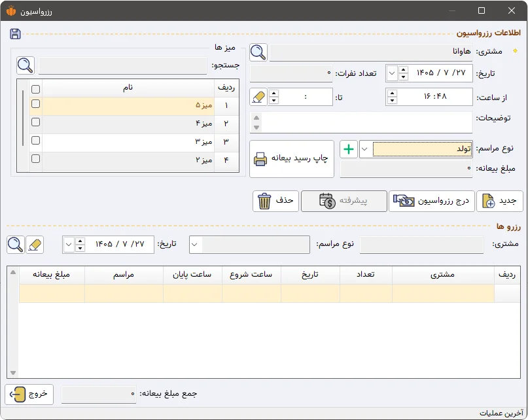Screen dimensions: 528x420
Task: Add a new ceremony type with plus icon
Action: point(349,149)
